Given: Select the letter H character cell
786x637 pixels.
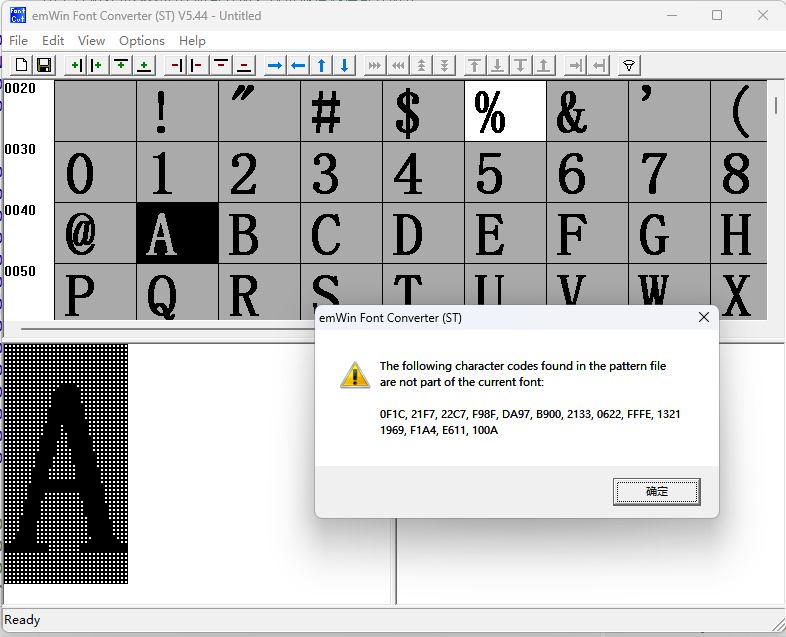Looking at the screenshot, I should (739, 234).
